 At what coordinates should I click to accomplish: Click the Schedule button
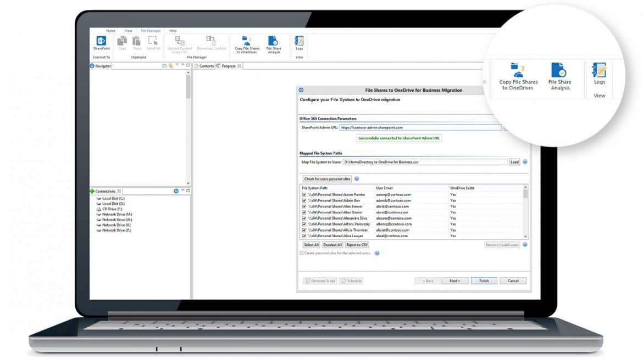coord(351,281)
